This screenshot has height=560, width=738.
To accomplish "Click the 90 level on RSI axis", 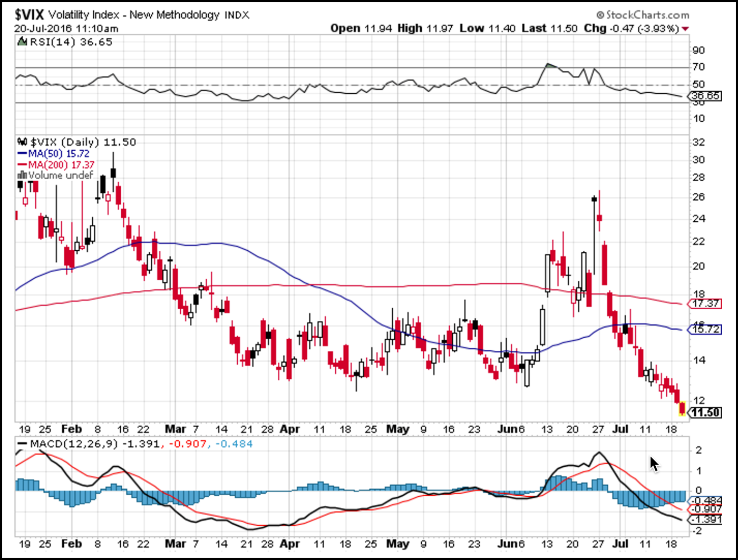I will click(x=698, y=51).
